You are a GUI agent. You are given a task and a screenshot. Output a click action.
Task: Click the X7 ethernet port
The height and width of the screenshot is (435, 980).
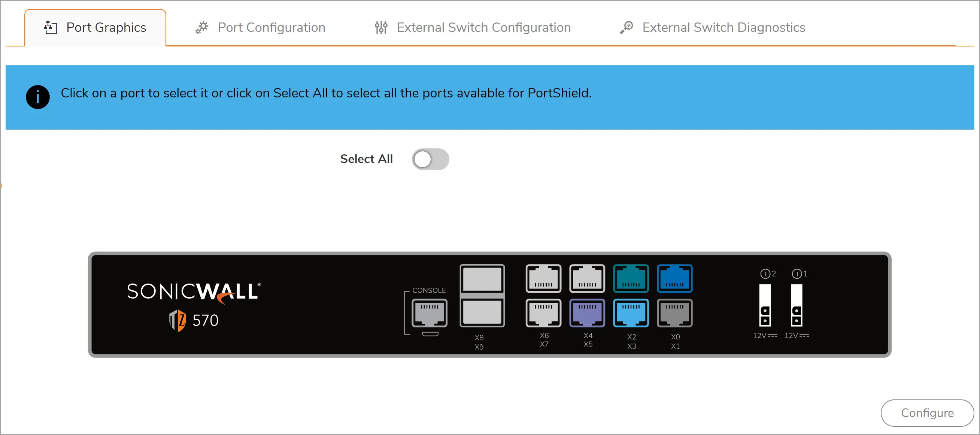[543, 313]
